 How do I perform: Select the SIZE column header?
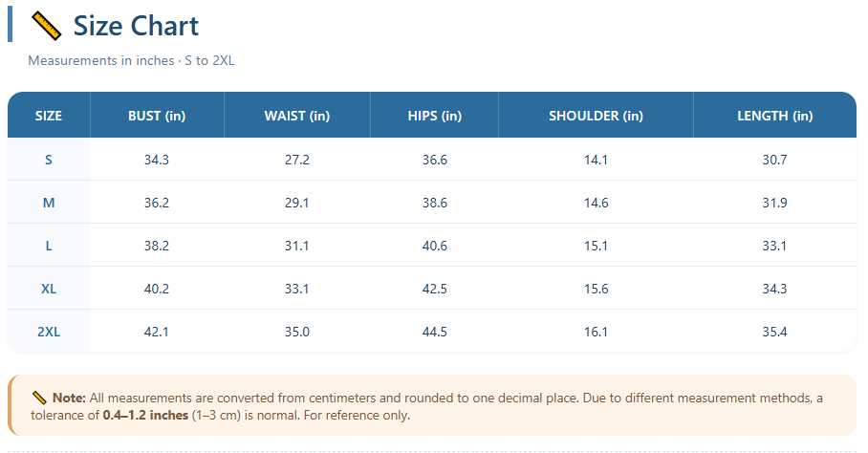pyautogui.click(x=49, y=116)
